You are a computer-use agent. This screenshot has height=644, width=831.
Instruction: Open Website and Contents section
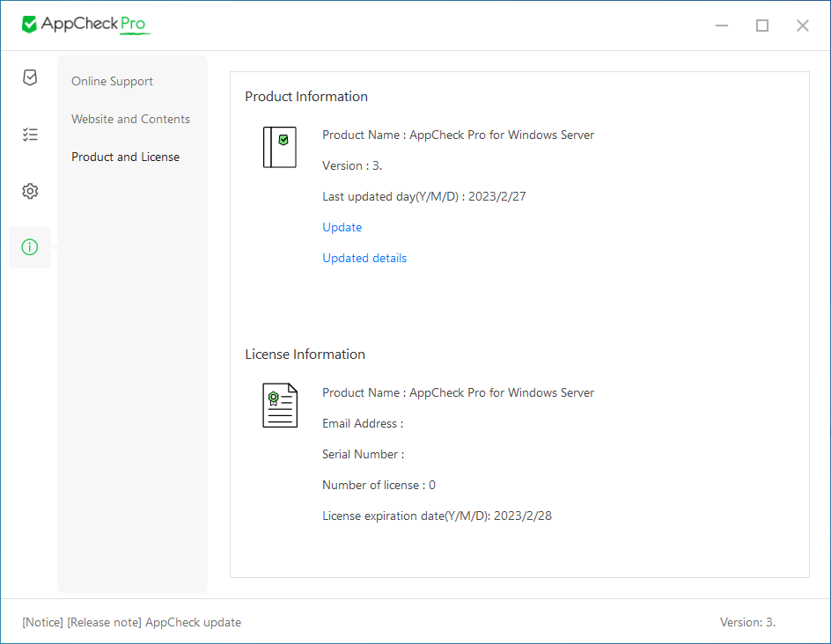point(131,119)
